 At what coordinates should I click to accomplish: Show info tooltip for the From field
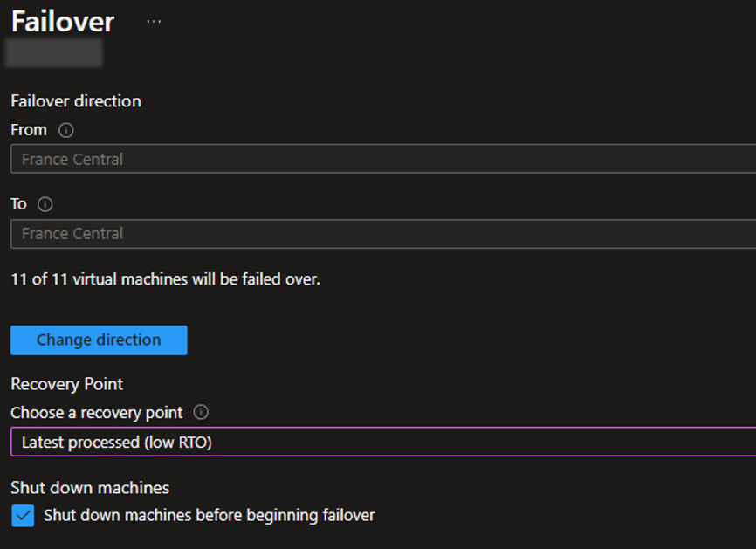[66, 130]
